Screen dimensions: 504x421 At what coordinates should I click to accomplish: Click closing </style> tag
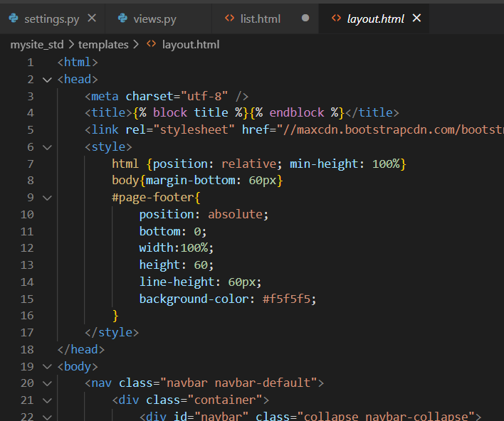(x=112, y=333)
